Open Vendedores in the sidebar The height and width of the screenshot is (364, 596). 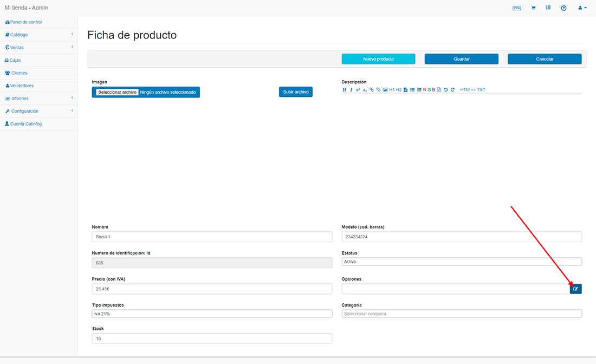coord(39,86)
